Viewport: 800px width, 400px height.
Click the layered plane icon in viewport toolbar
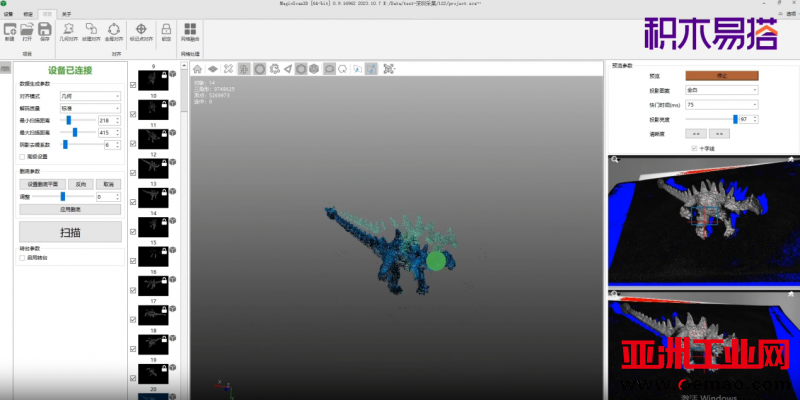tap(213, 69)
